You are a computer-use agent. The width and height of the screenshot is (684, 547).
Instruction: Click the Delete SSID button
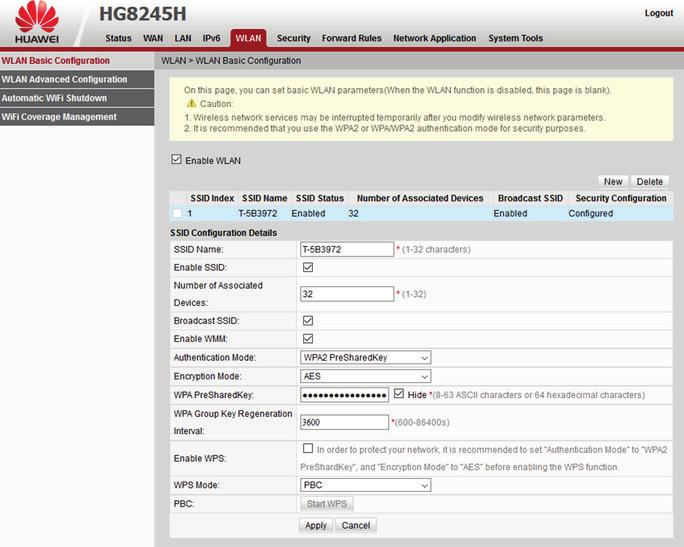point(650,181)
